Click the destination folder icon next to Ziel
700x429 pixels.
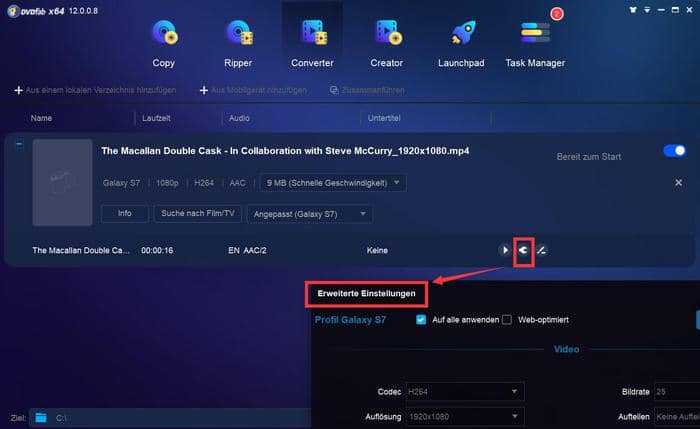click(x=41, y=418)
